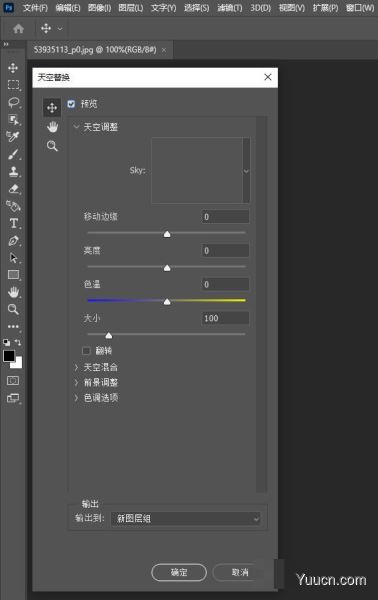This screenshot has width=378, height=600.
Task: Click the 移动边缘 slider handle
Action: click(167, 234)
